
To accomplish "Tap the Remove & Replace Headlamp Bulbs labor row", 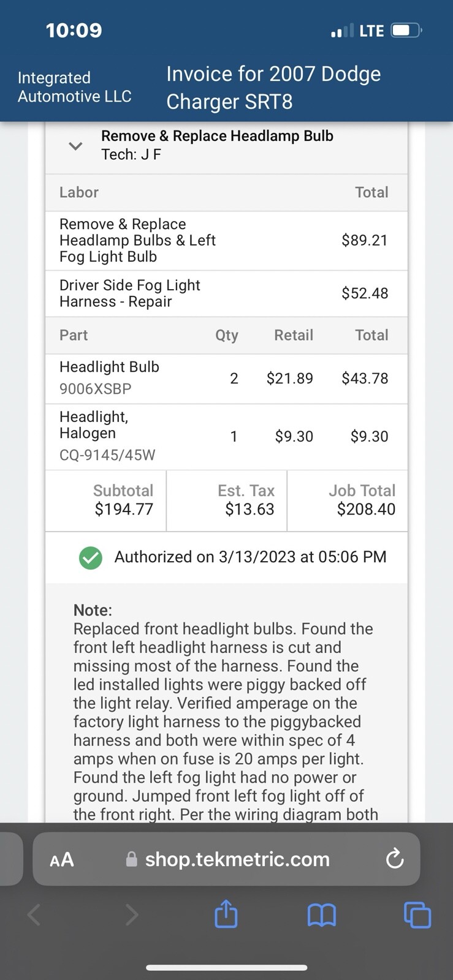I will pyautogui.click(x=226, y=240).
